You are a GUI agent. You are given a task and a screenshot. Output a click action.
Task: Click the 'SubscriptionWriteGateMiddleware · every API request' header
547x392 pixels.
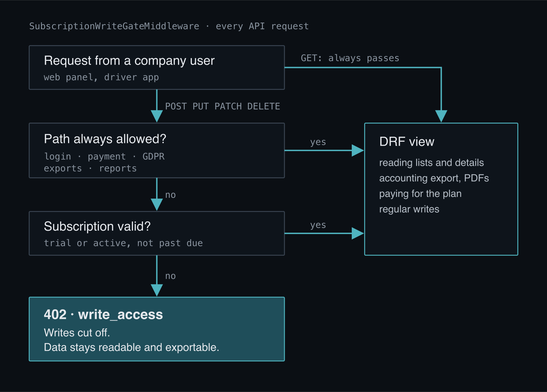tap(169, 26)
